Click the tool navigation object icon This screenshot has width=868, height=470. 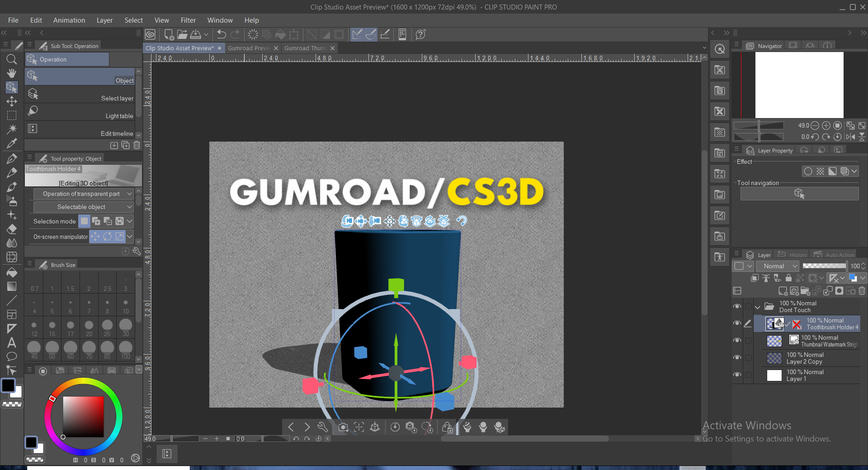(x=799, y=194)
